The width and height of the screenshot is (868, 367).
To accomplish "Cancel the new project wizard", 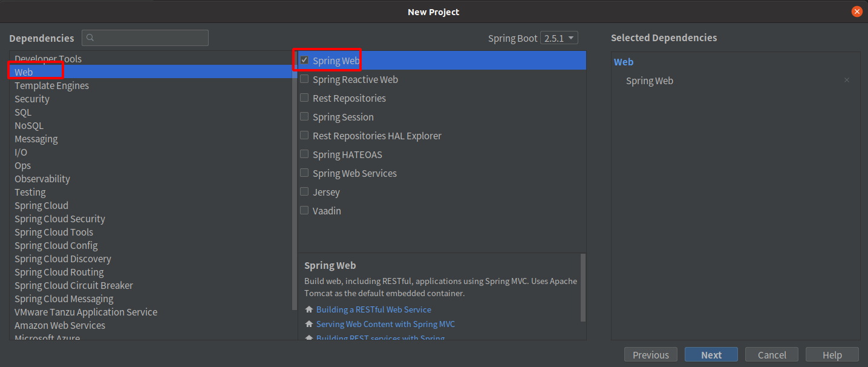I will (772, 355).
